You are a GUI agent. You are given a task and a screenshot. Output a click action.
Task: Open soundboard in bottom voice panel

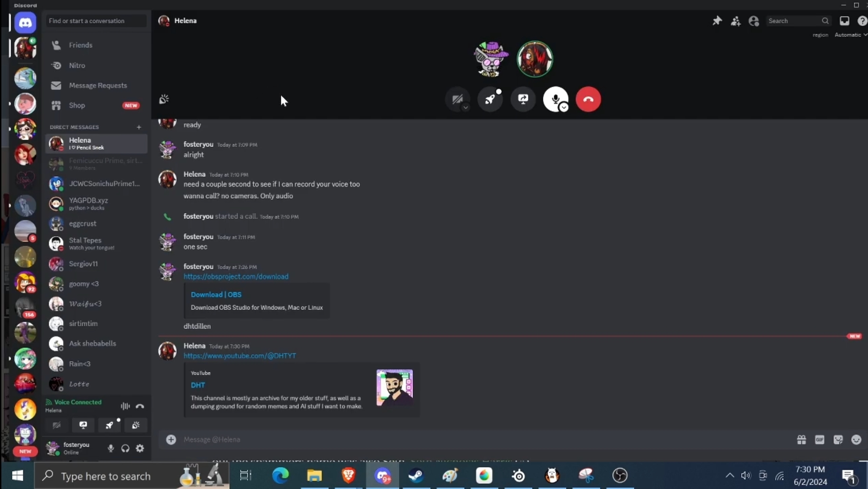pos(136,425)
